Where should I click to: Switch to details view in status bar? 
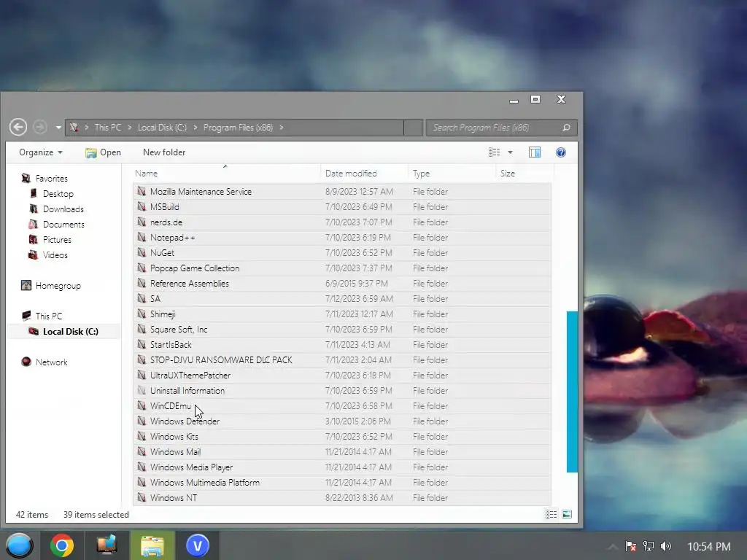pos(551,514)
